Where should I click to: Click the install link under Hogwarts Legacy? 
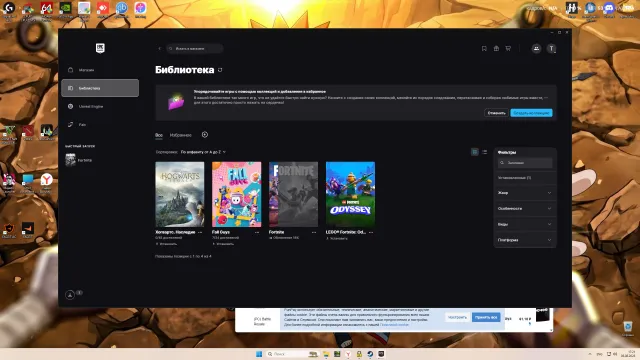(167, 244)
